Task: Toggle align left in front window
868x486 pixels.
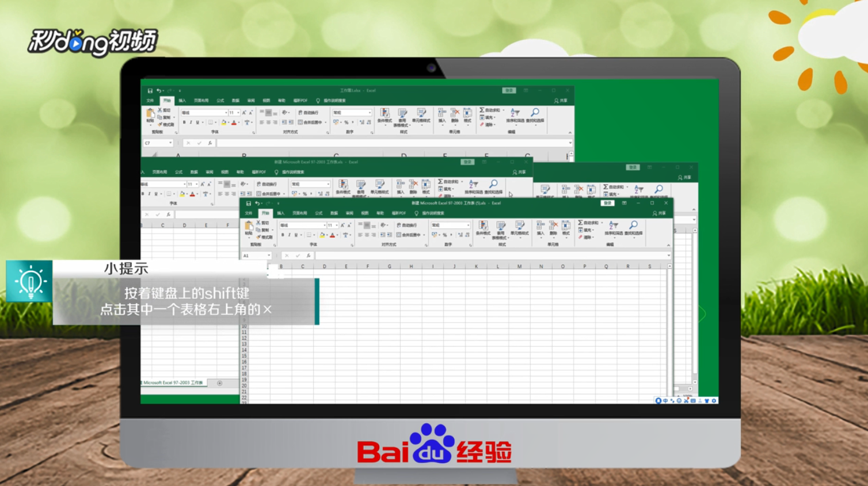Action: point(360,235)
